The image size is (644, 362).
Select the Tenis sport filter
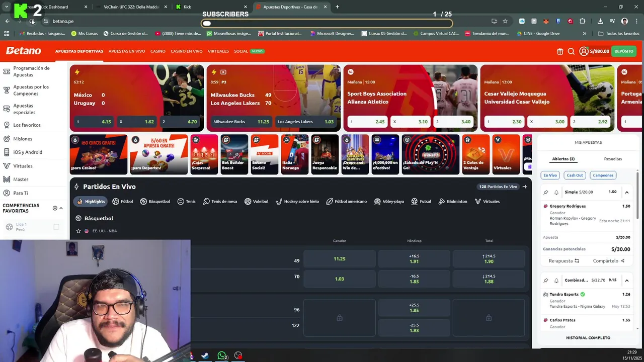(186, 201)
